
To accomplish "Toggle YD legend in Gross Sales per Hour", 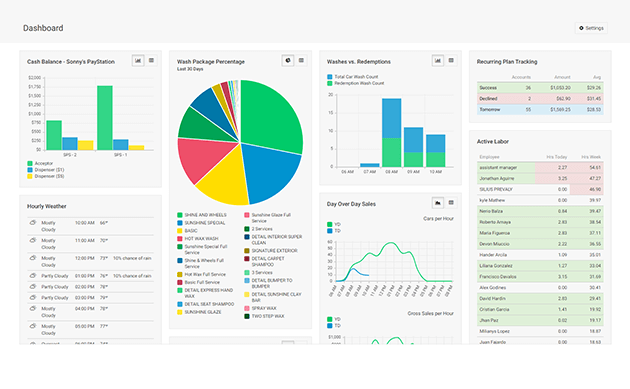I will coord(334,319).
